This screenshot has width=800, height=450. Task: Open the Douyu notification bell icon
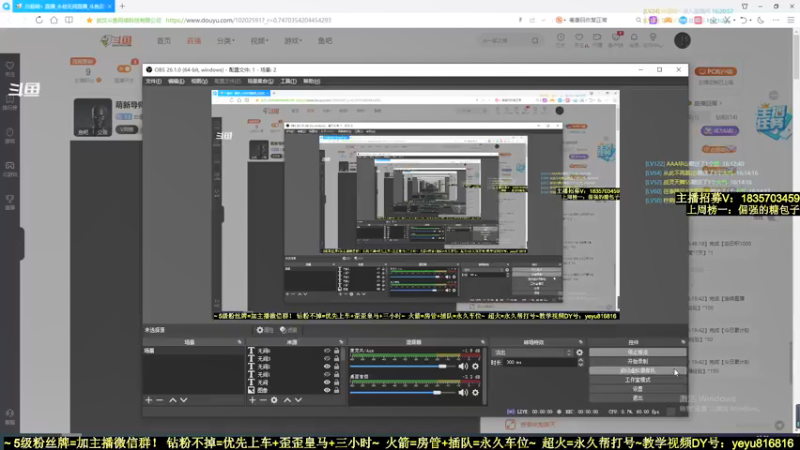pos(634,37)
